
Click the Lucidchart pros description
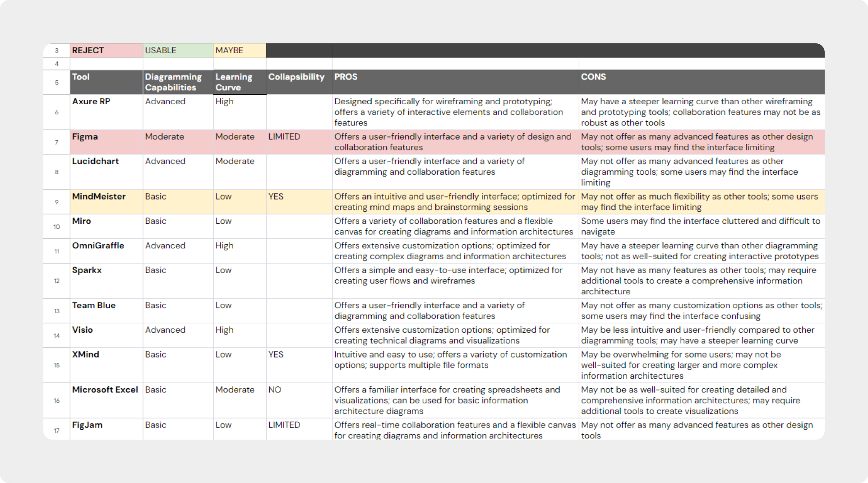pyautogui.click(x=456, y=172)
